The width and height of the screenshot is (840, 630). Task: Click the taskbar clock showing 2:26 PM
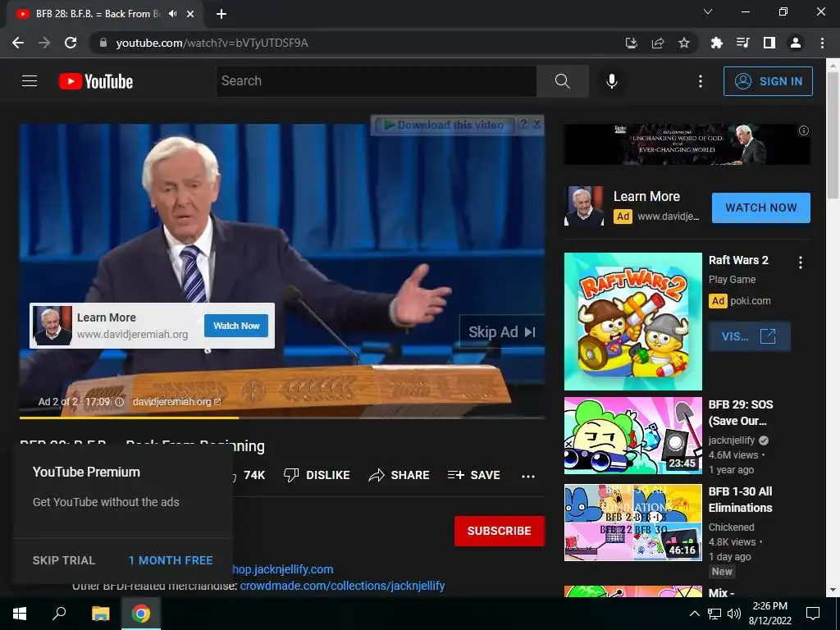coord(769,614)
